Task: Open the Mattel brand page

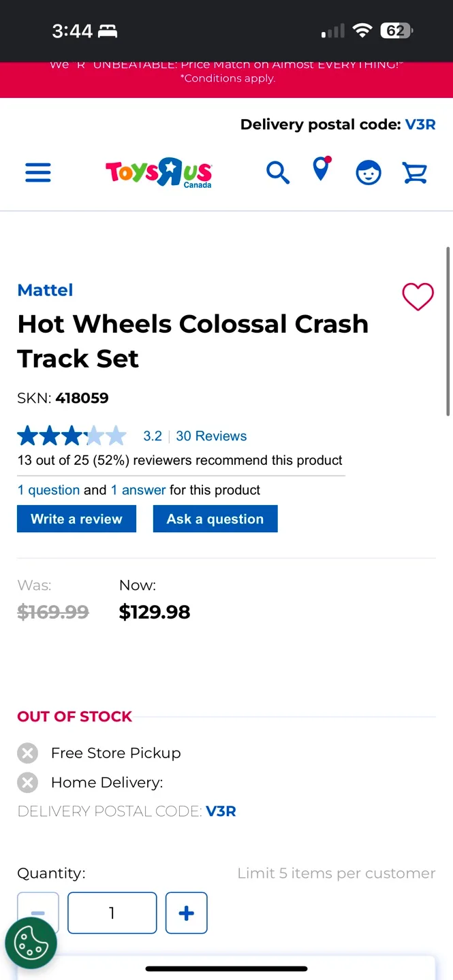Action: [x=45, y=290]
